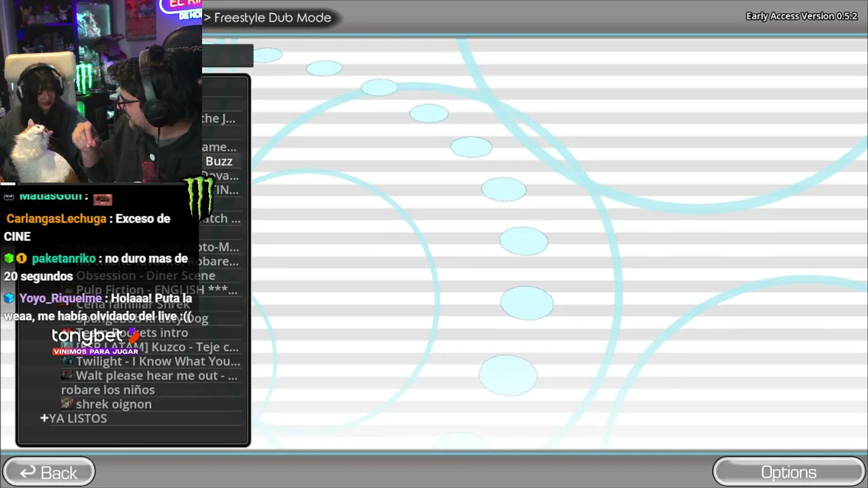
Task: Select the 'shrek oignon' clip name
Action: [x=114, y=404]
